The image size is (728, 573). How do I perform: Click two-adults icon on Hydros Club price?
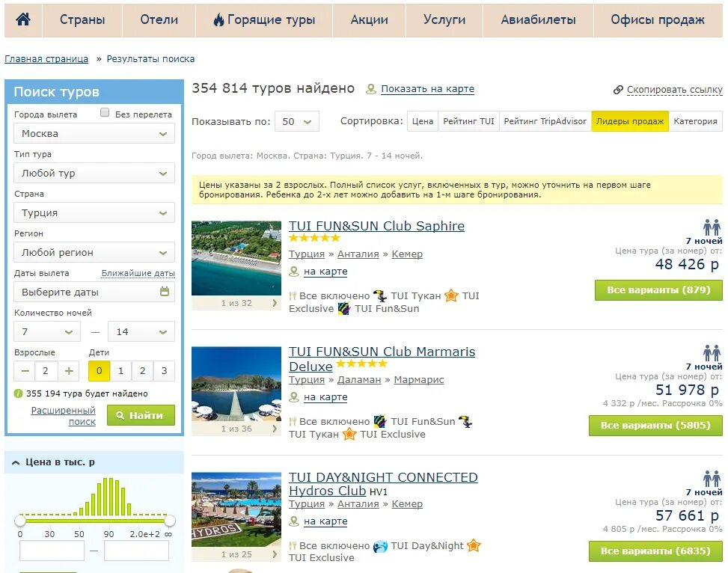[x=712, y=479]
